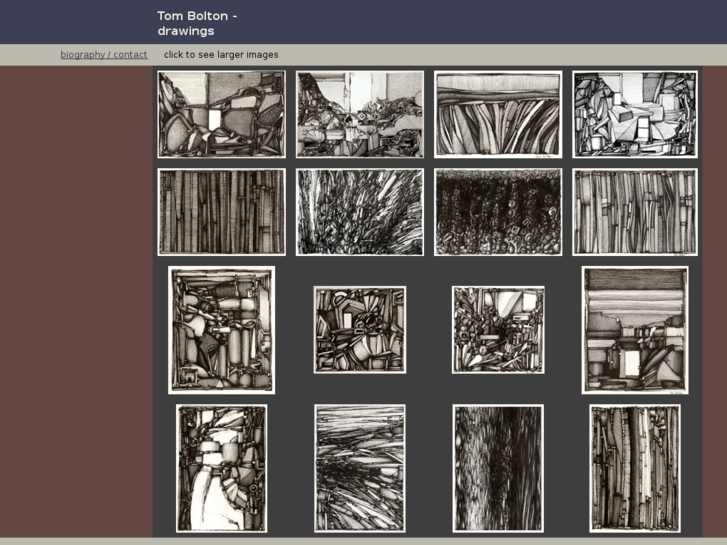Click the 'Tom Bolton - drawings' title

(197, 23)
